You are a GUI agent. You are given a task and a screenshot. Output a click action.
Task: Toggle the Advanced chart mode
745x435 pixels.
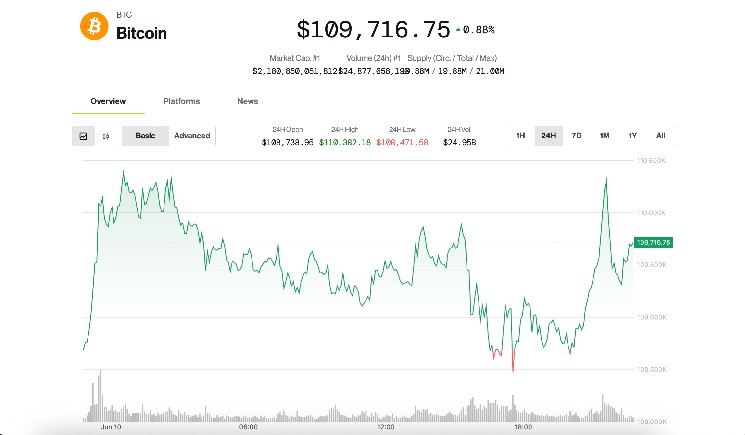pos(192,136)
